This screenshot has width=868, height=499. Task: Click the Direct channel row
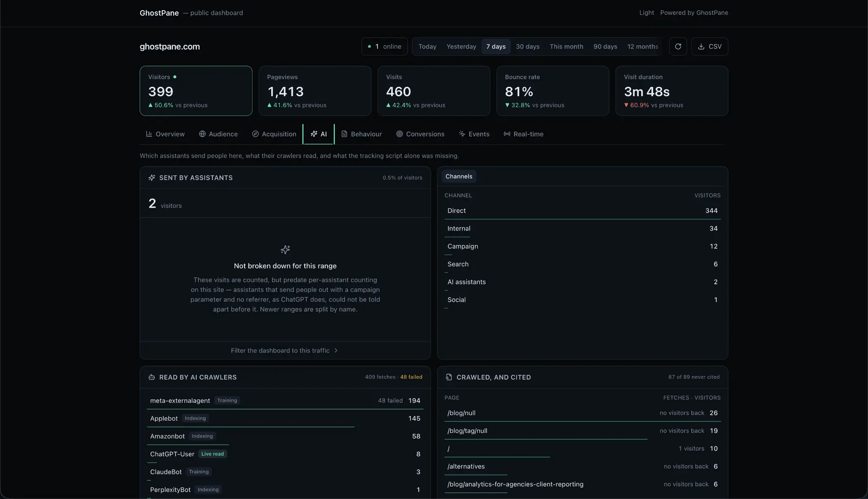coord(582,211)
